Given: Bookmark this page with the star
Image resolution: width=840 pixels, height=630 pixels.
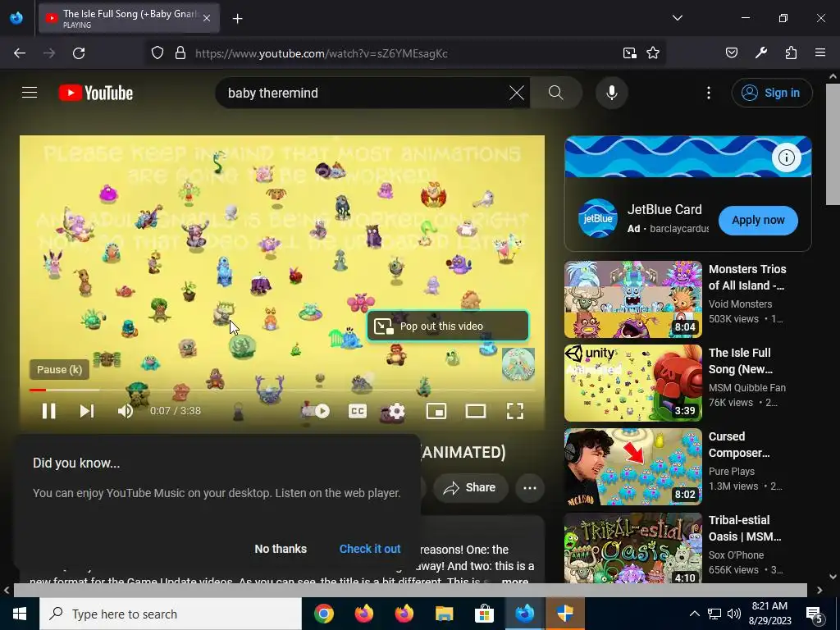Looking at the screenshot, I should pos(652,53).
